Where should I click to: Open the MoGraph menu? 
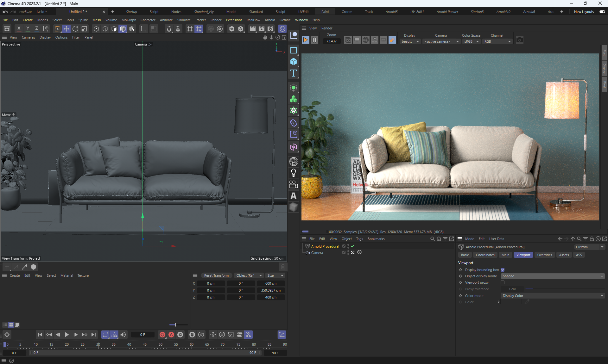point(129,20)
